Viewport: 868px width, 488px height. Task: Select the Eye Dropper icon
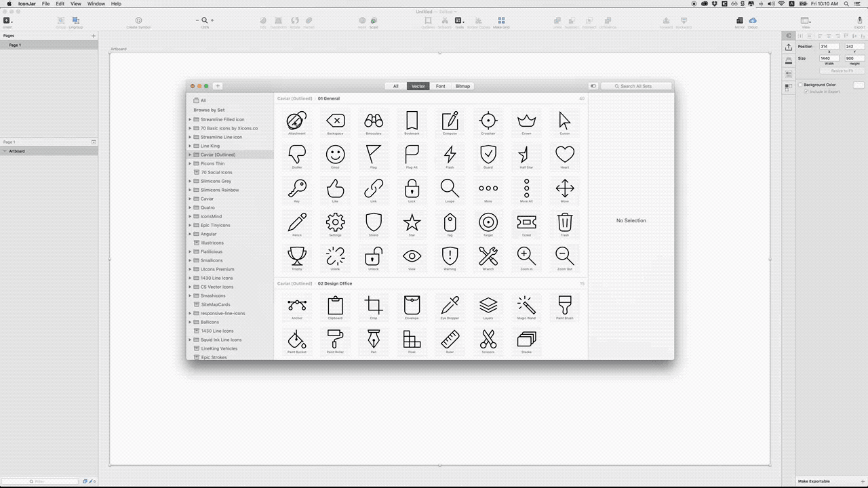(x=450, y=306)
